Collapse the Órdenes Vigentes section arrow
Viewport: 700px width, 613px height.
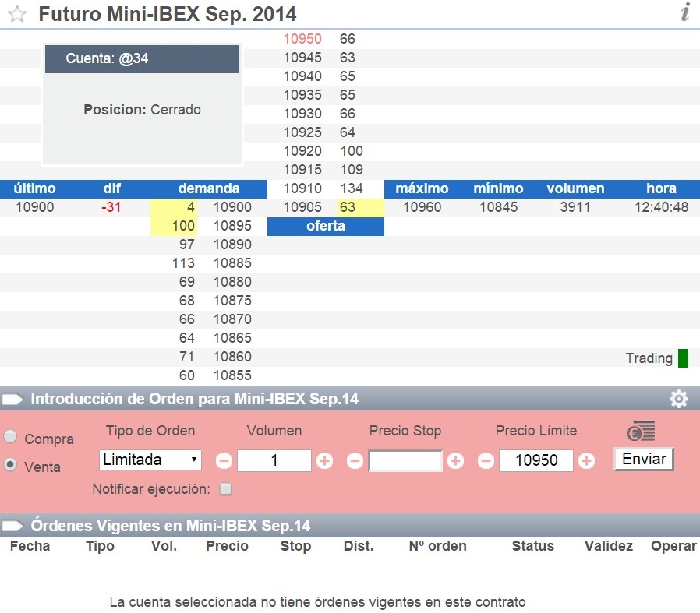tap(12, 526)
